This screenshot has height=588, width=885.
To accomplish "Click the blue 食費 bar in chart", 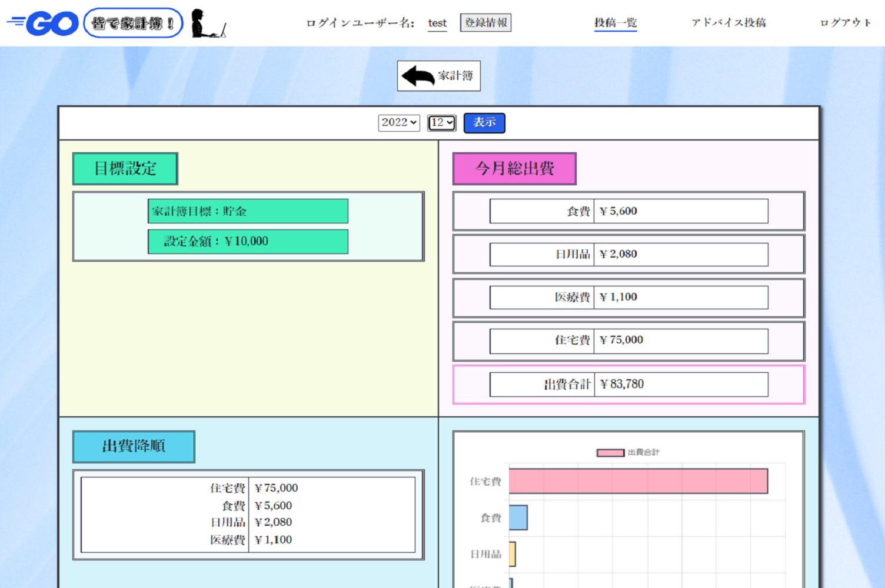I will point(518,517).
